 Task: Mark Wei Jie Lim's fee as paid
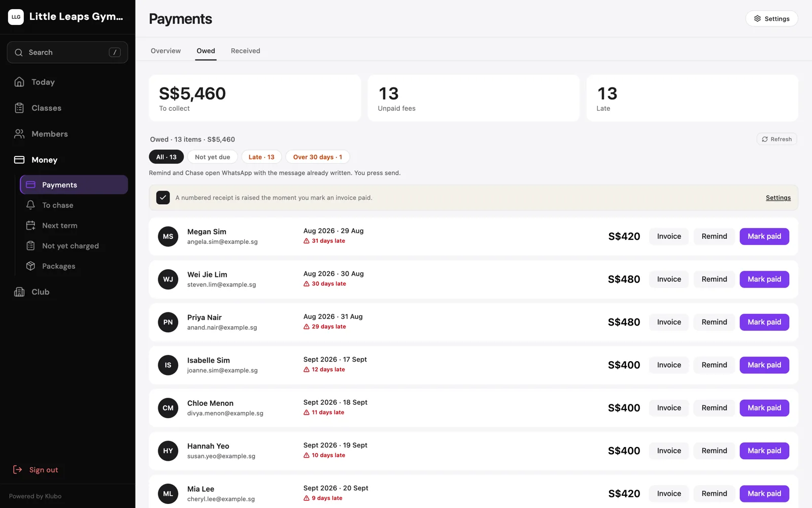pos(764,279)
